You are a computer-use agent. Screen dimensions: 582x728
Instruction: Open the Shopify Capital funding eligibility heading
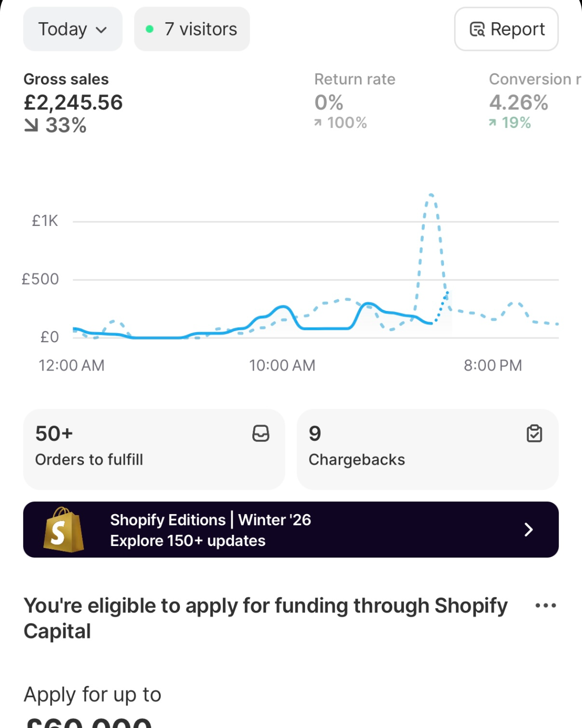click(265, 618)
